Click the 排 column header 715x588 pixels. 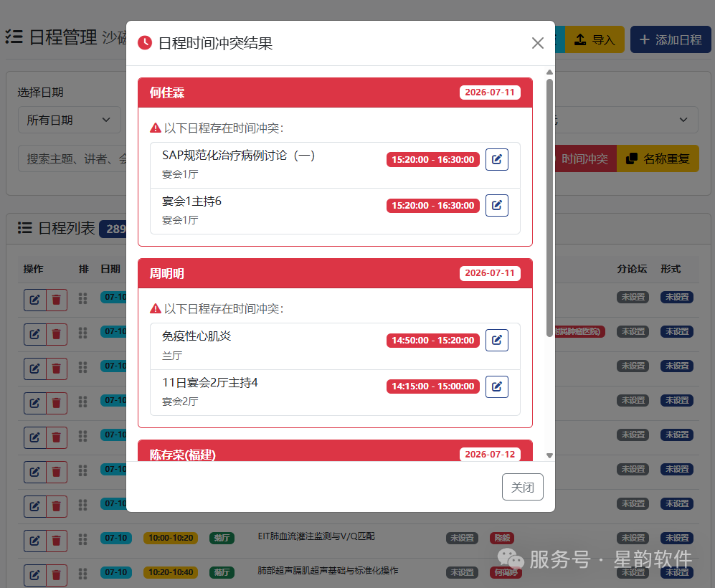(83, 269)
